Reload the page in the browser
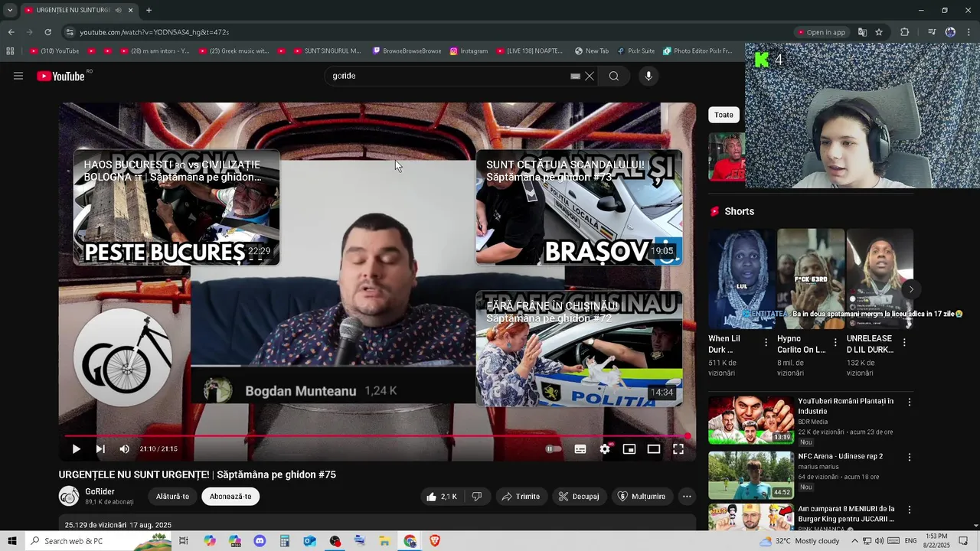Image resolution: width=980 pixels, height=551 pixels. (47, 32)
